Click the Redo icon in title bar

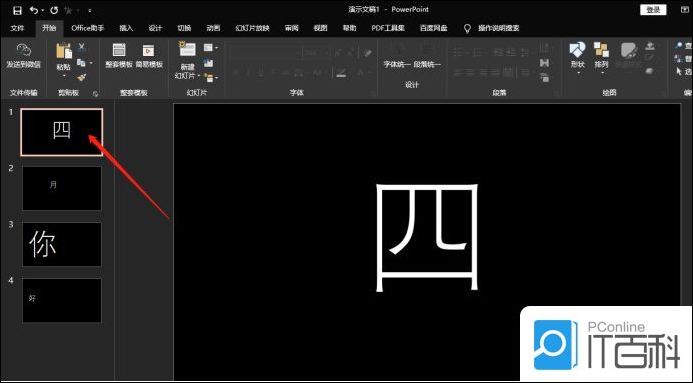click(54, 10)
